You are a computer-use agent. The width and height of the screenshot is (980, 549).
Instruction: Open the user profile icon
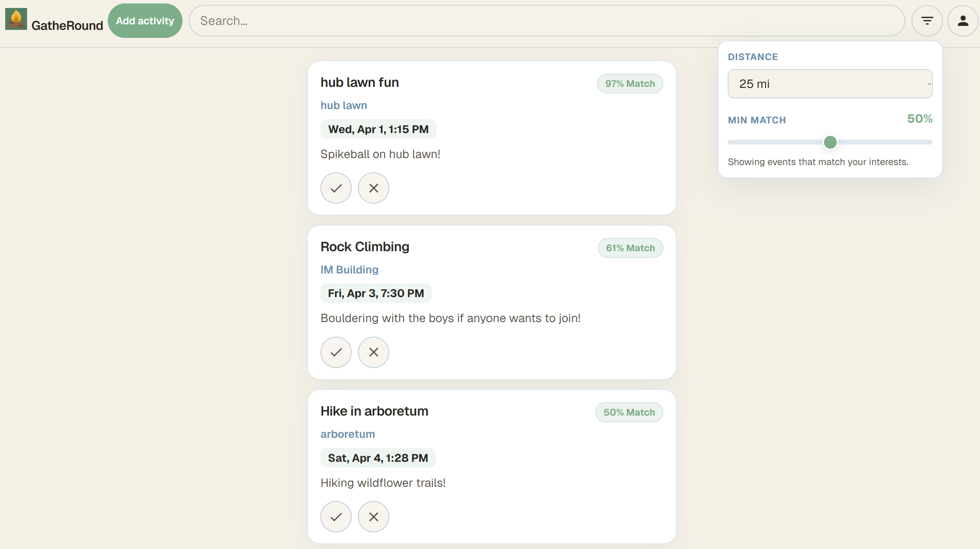point(963,21)
